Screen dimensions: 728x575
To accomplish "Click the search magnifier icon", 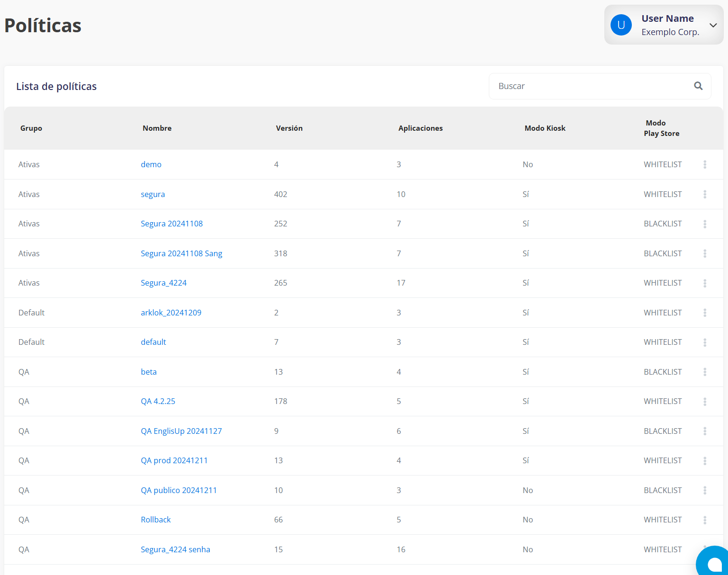I will tap(698, 86).
